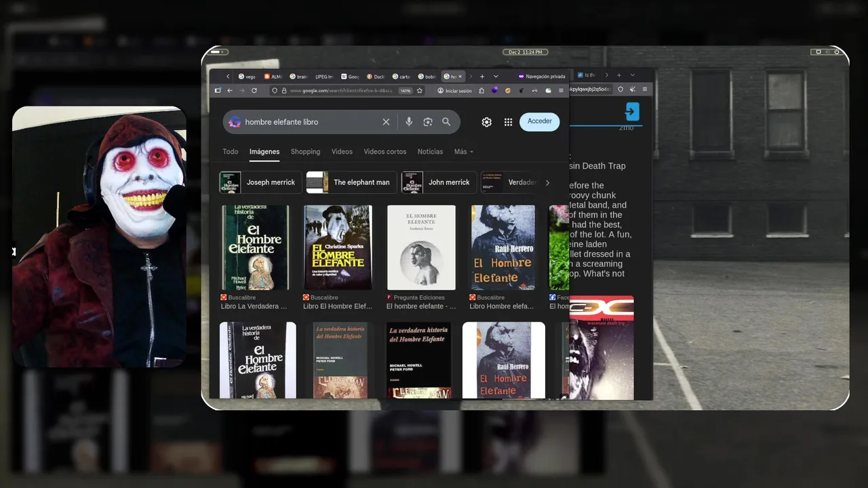868x488 pixels.
Task: Open Pregunta Ediciones source link
Action: [x=416, y=298]
